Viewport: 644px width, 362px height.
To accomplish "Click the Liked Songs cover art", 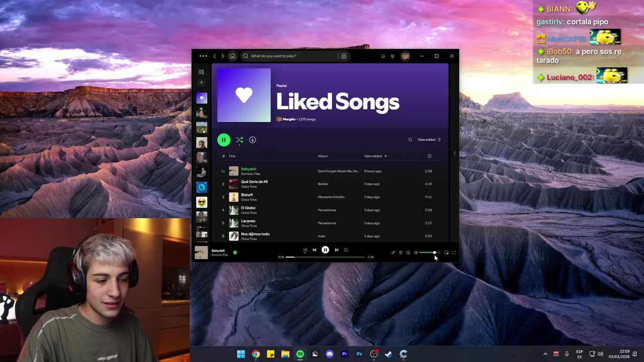I will coord(244,96).
